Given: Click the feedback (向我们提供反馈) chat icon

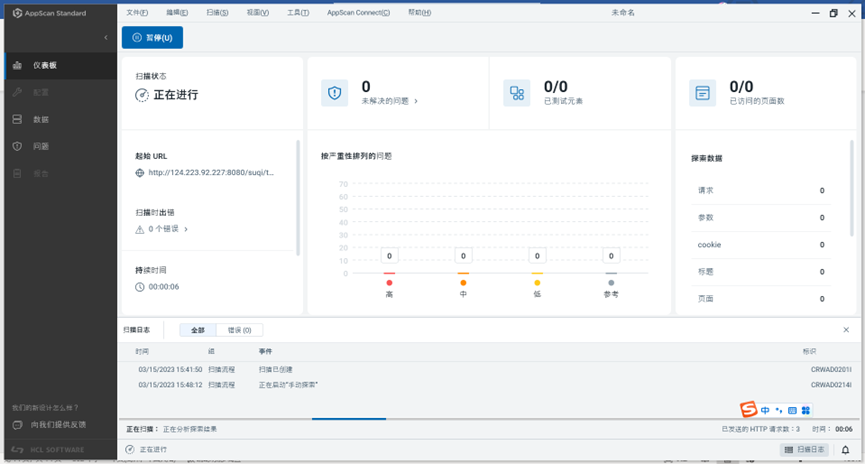Looking at the screenshot, I should [17, 425].
